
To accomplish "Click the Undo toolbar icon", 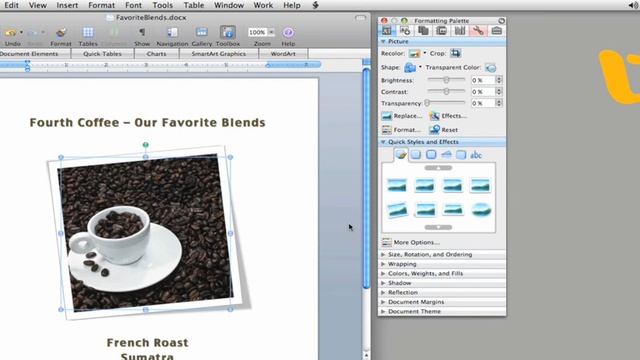I will 11,33.
